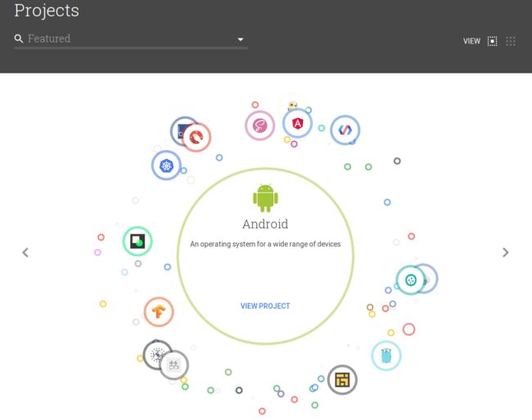The image size is (532, 420).
Task: Click the black square green dot bubble
Action: pyautogui.click(x=138, y=242)
